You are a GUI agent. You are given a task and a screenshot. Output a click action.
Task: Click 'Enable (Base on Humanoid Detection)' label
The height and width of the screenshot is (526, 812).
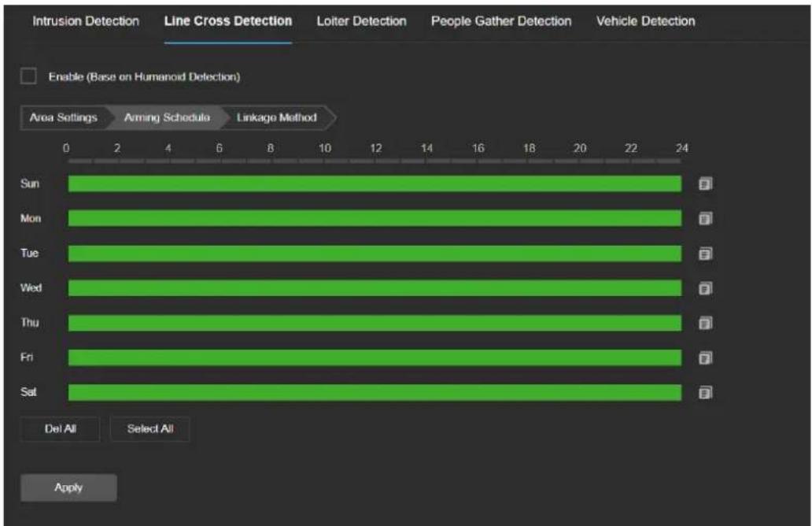[x=145, y=76]
